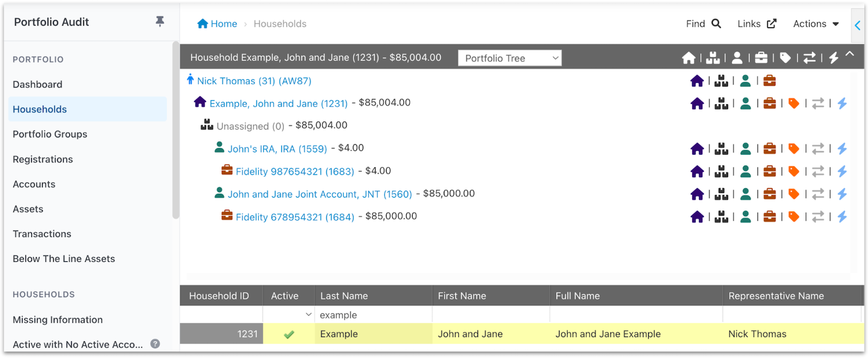Select Unassigned (0) portfolio group
The width and height of the screenshot is (868, 358).
[251, 126]
